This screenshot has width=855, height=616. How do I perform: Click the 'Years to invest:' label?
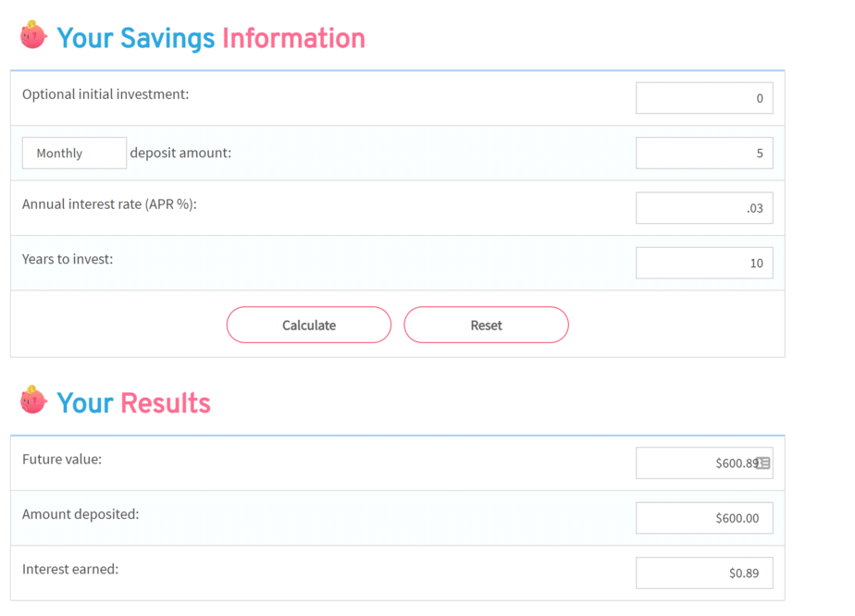68,259
